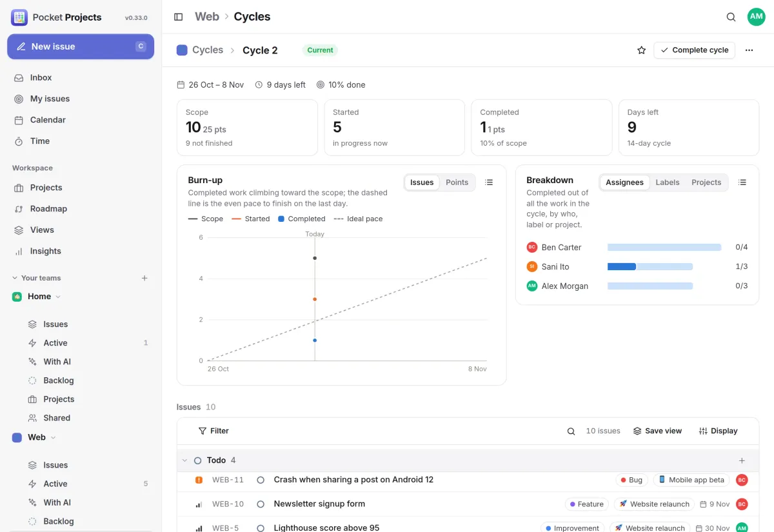This screenshot has height=532, width=774.
Task: Open Home team Shared
Action: (87, 418)
